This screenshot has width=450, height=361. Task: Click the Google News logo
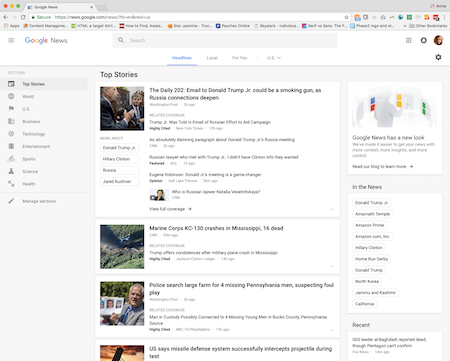coord(46,40)
